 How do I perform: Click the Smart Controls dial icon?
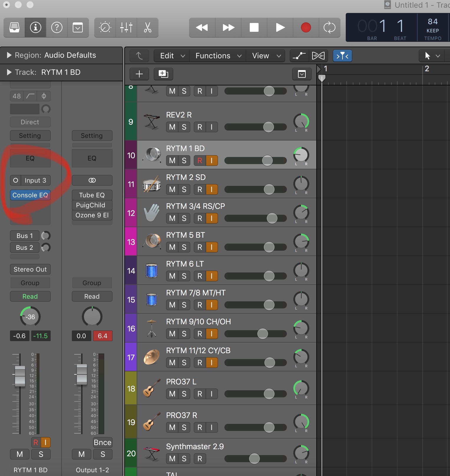click(x=105, y=28)
